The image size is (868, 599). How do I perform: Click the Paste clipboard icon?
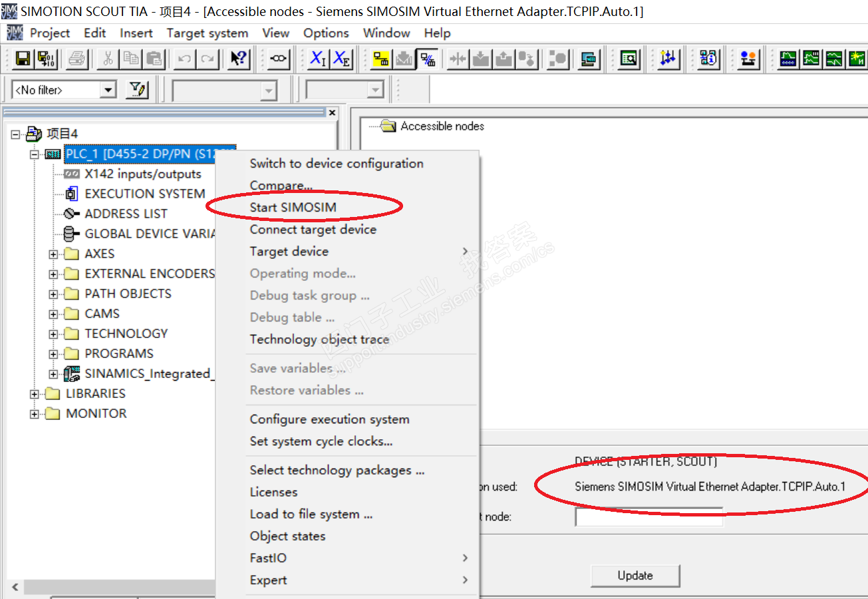pyautogui.click(x=154, y=59)
